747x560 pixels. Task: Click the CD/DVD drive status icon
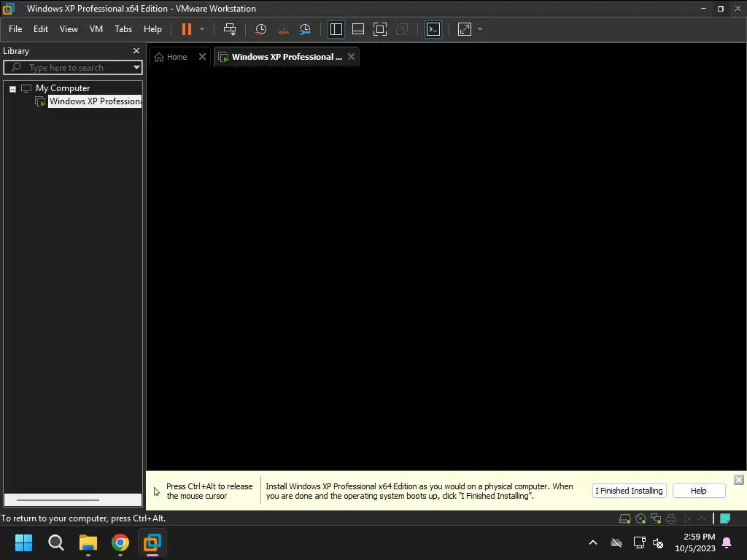click(x=640, y=518)
